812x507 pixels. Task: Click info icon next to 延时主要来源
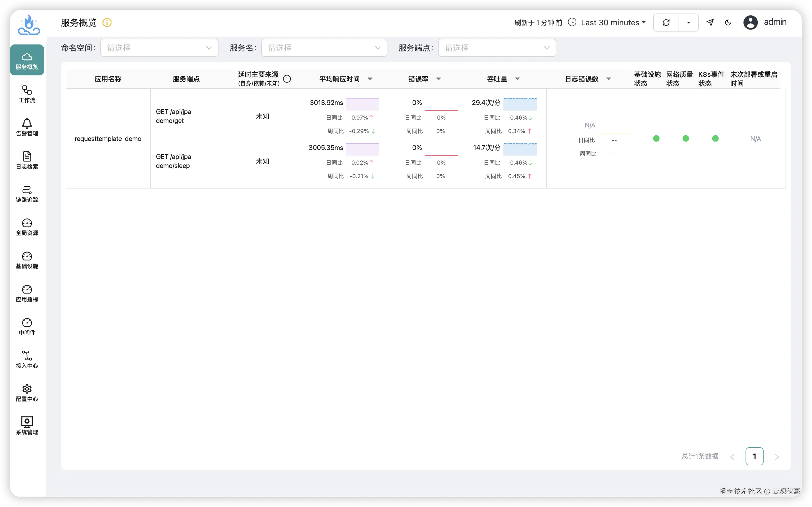(287, 79)
